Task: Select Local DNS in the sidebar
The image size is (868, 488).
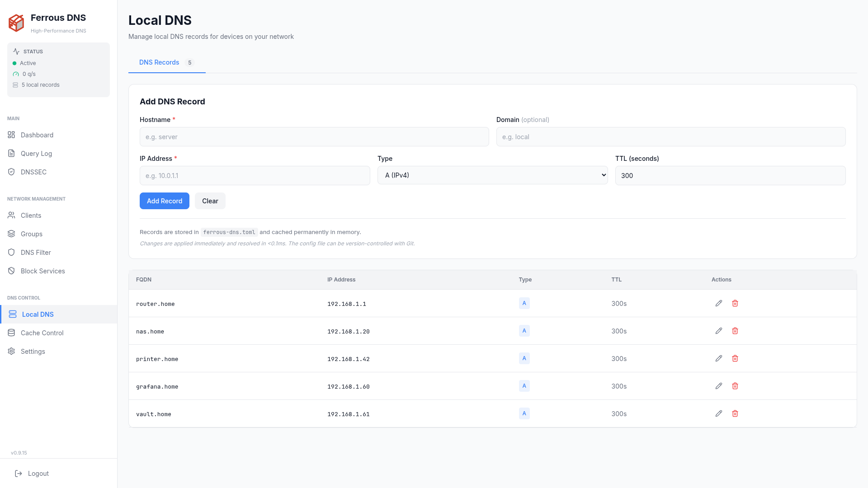Action: point(58,314)
